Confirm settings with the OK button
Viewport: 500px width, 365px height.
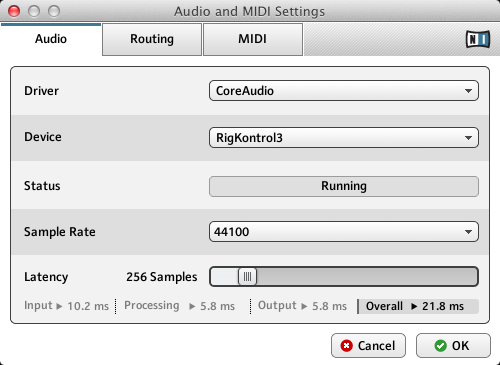[453, 346]
